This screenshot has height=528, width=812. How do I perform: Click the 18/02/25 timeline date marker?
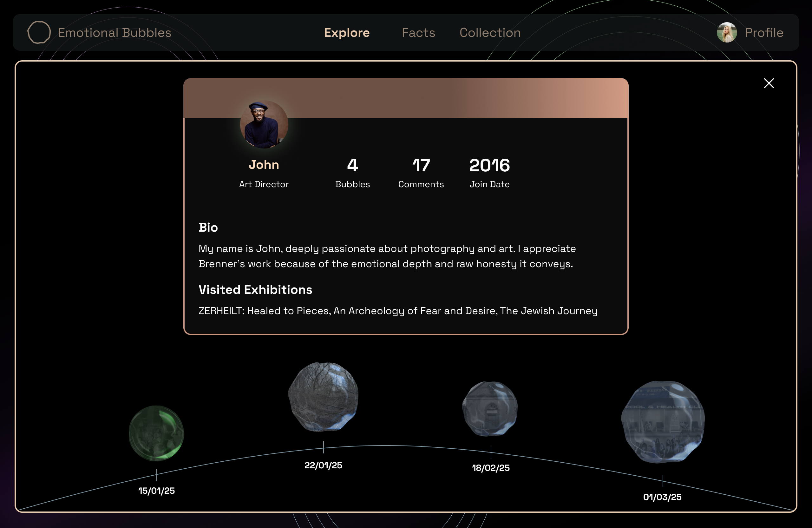pos(491,468)
